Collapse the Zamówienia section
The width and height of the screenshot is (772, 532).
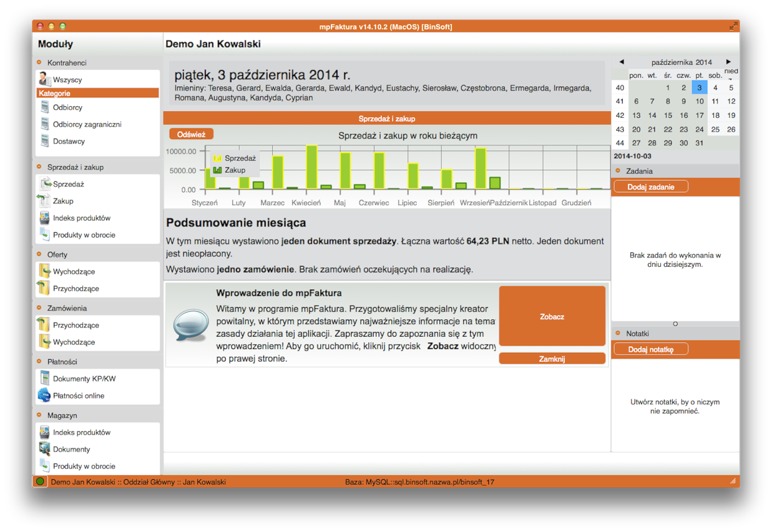click(39, 308)
